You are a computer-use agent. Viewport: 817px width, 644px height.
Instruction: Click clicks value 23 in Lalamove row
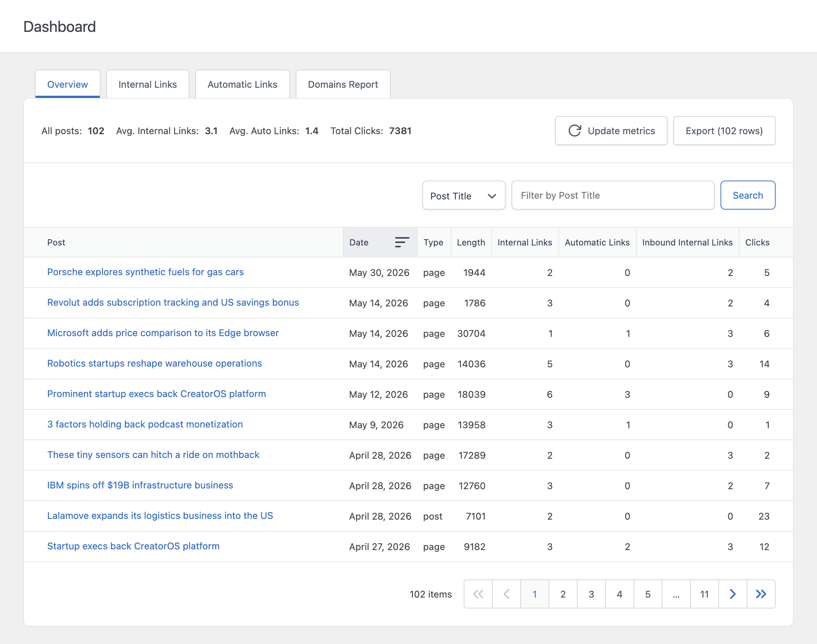764,516
